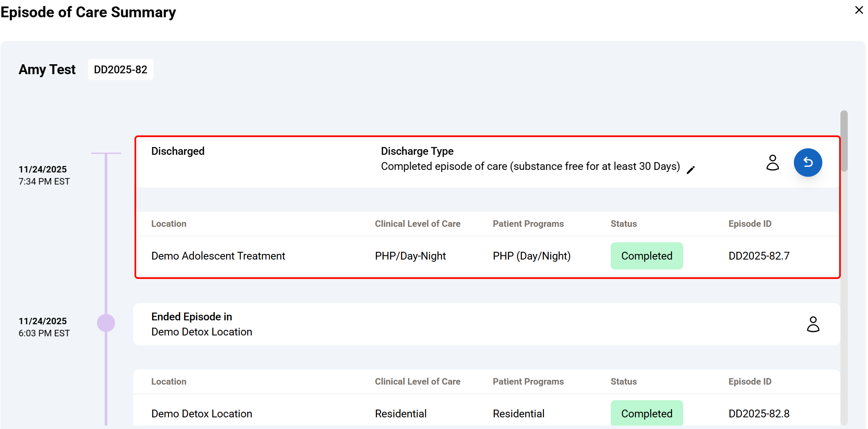Click the Amy Test patient name
868x429 pixels.
47,70
